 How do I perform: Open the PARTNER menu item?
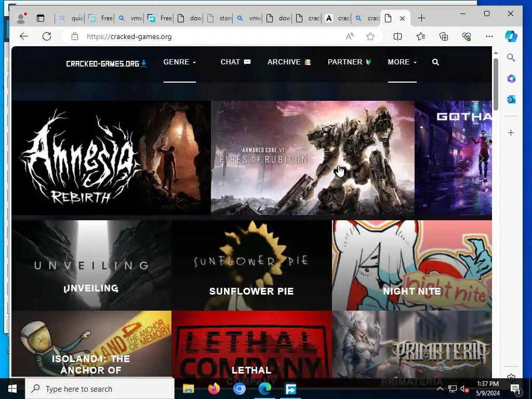pyautogui.click(x=350, y=62)
